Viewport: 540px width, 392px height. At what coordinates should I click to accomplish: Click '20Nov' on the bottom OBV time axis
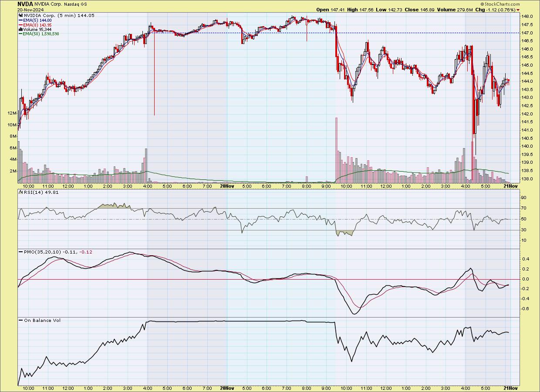tap(227, 388)
